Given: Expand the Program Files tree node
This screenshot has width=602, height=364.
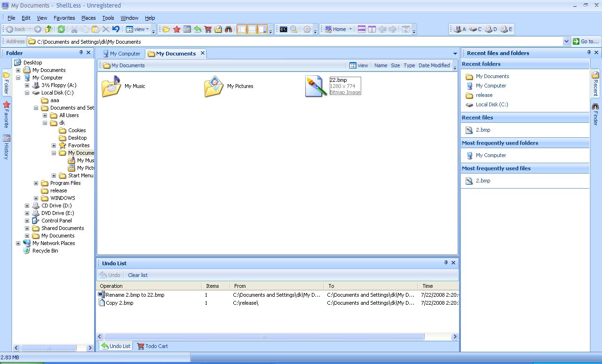Looking at the screenshot, I should 36,183.
